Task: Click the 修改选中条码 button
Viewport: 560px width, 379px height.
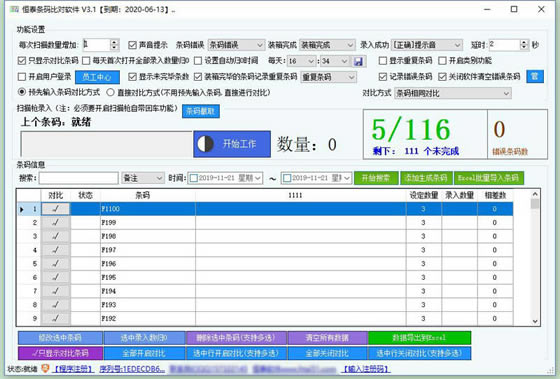Action: point(60,338)
